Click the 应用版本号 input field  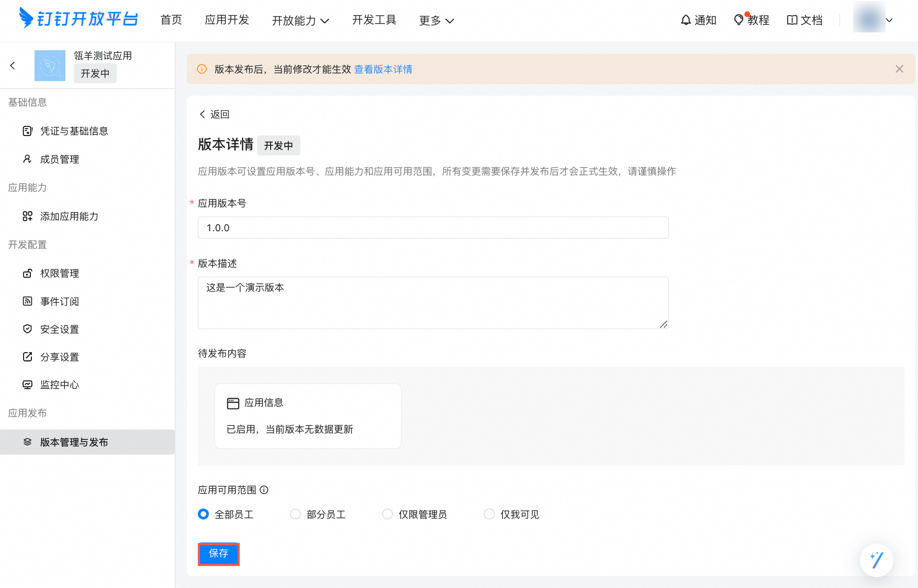pyautogui.click(x=433, y=228)
